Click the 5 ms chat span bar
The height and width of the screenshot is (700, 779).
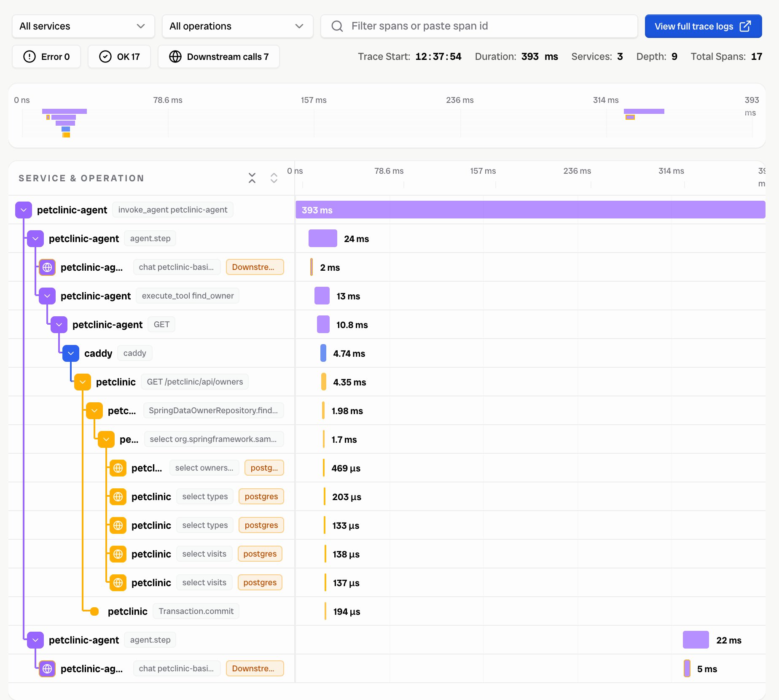(687, 669)
